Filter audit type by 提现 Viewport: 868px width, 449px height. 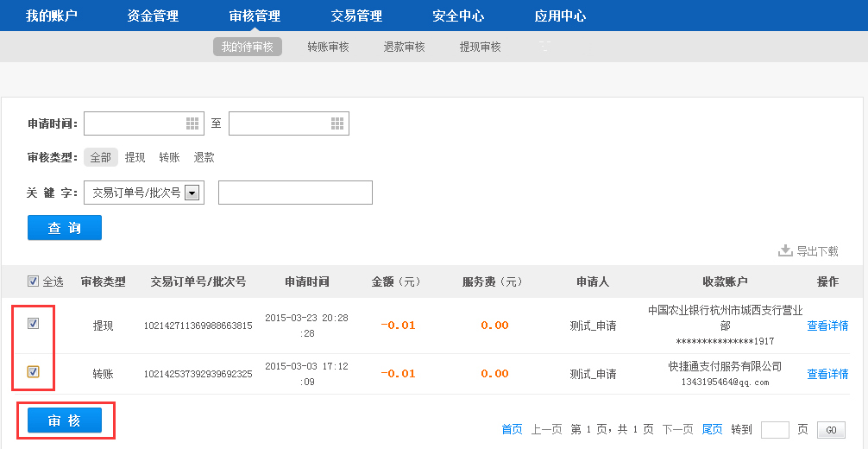click(135, 157)
